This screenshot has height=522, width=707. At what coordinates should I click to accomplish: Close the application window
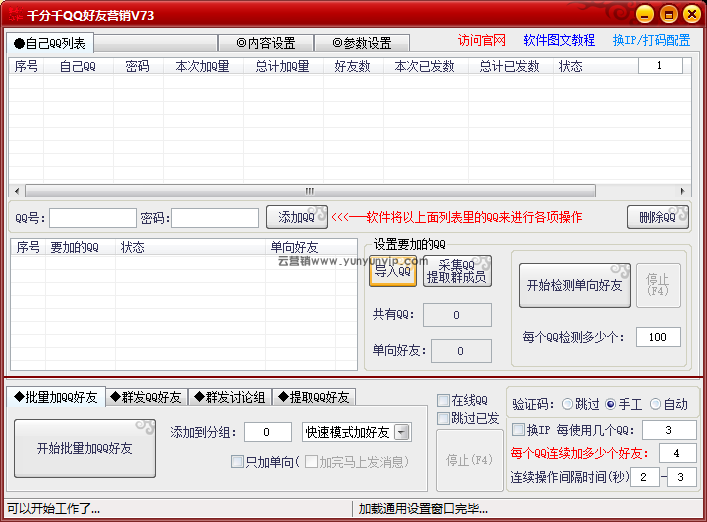692,14
